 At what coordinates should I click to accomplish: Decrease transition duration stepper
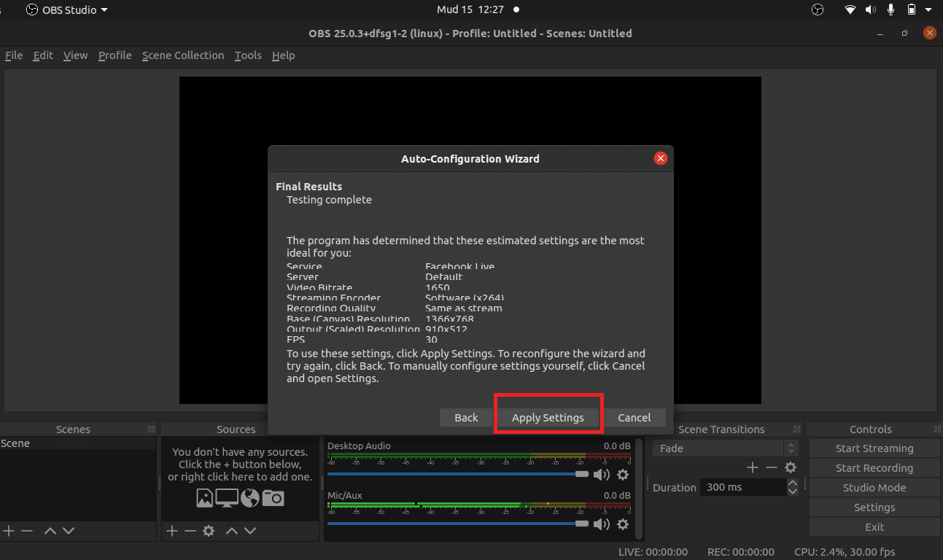coord(793,491)
